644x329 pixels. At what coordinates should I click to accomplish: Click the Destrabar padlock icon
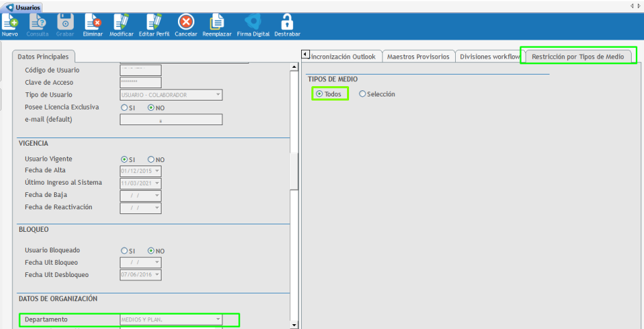tap(287, 23)
